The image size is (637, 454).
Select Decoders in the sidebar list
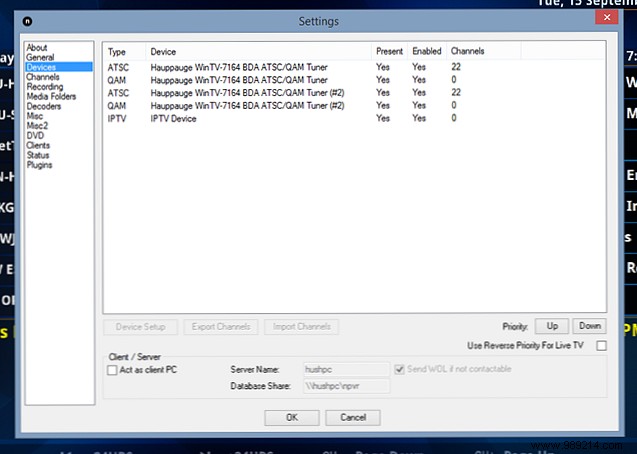[x=45, y=107]
